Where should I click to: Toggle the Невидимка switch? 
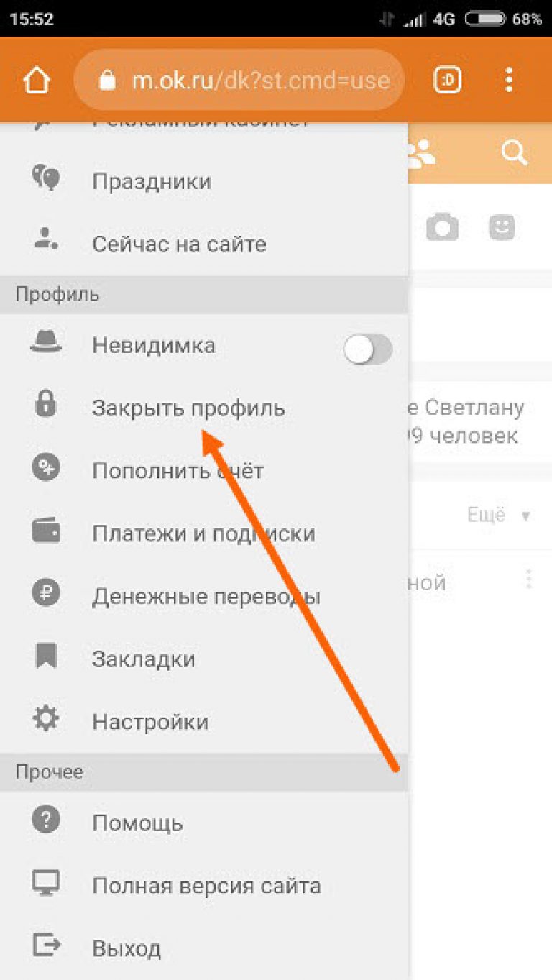click(367, 349)
